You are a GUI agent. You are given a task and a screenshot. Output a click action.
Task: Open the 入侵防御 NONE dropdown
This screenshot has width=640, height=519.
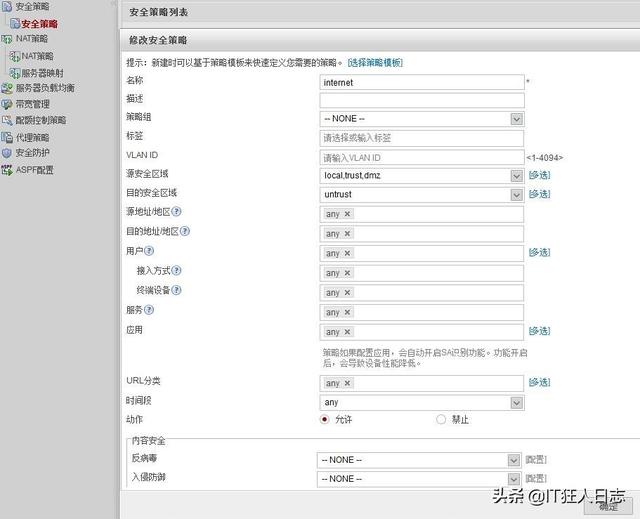419,479
